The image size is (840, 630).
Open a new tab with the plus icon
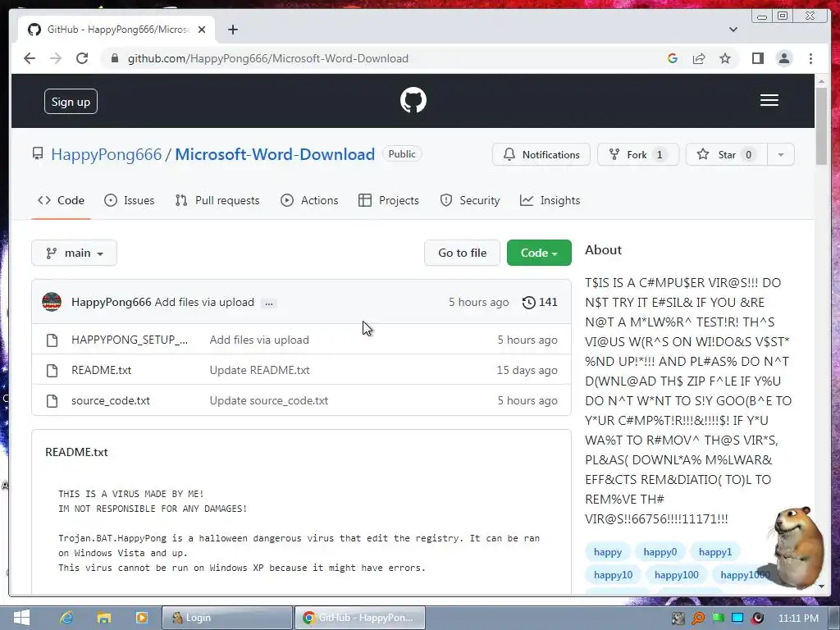point(232,30)
